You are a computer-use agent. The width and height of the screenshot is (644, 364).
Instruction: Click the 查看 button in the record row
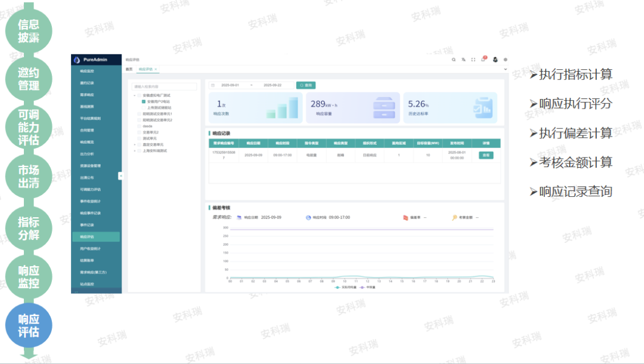click(x=486, y=155)
